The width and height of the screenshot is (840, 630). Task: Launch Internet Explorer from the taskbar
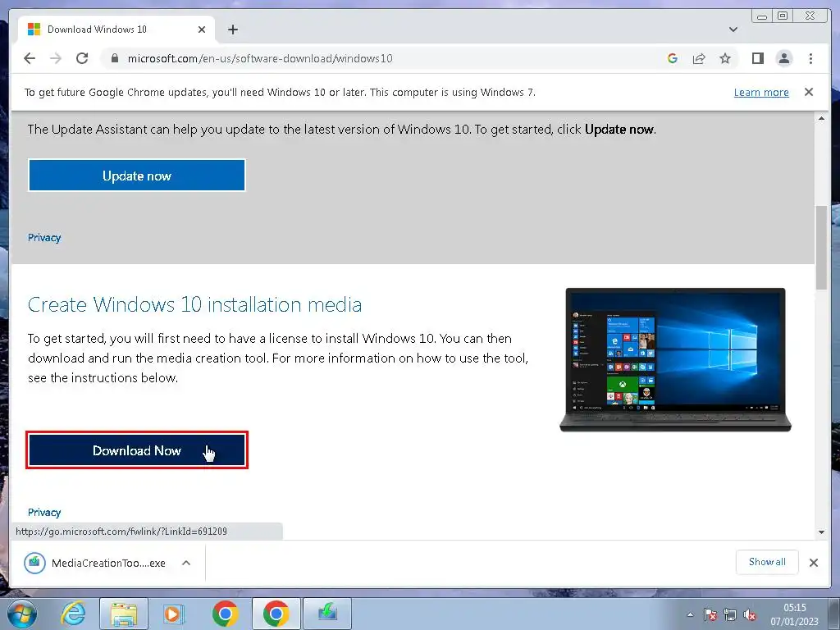coord(73,614)
